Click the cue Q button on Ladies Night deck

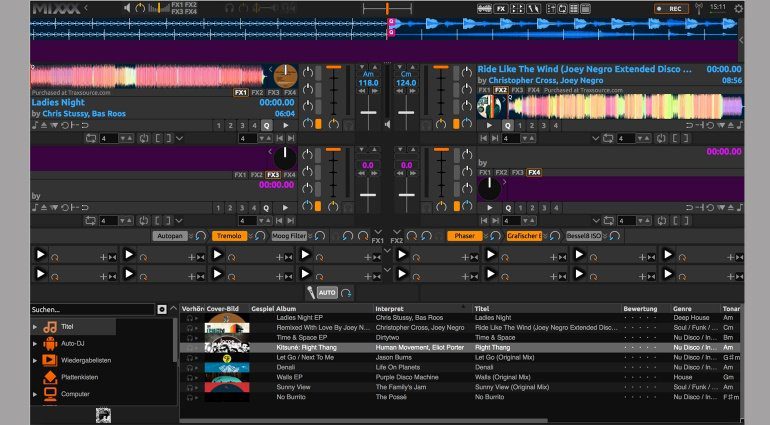266,125
